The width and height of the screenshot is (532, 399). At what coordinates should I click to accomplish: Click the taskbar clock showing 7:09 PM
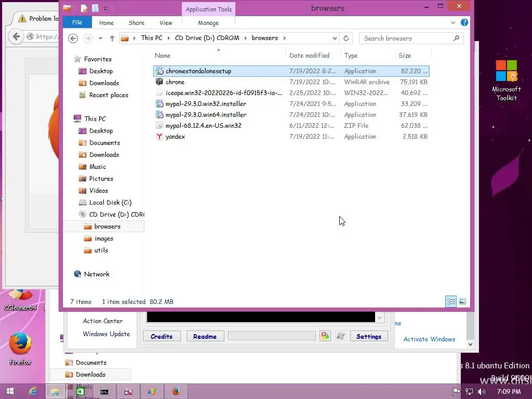[x=509, y=392]
